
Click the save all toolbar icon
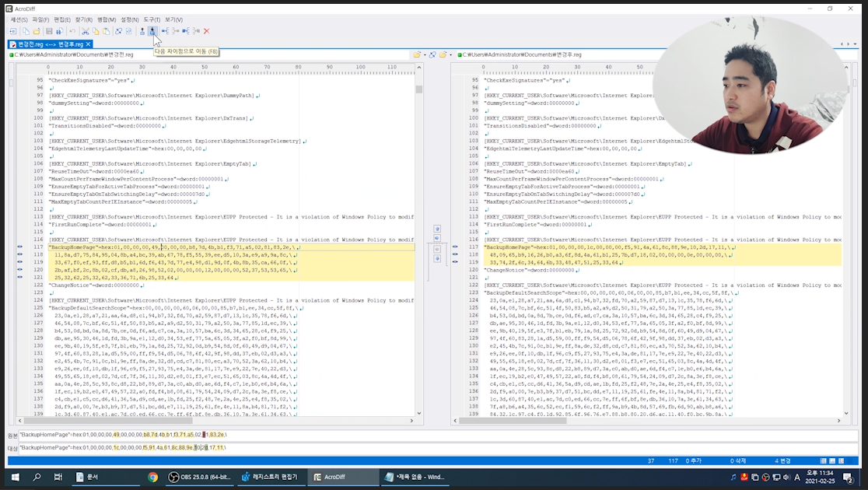(x=59, y=32)
